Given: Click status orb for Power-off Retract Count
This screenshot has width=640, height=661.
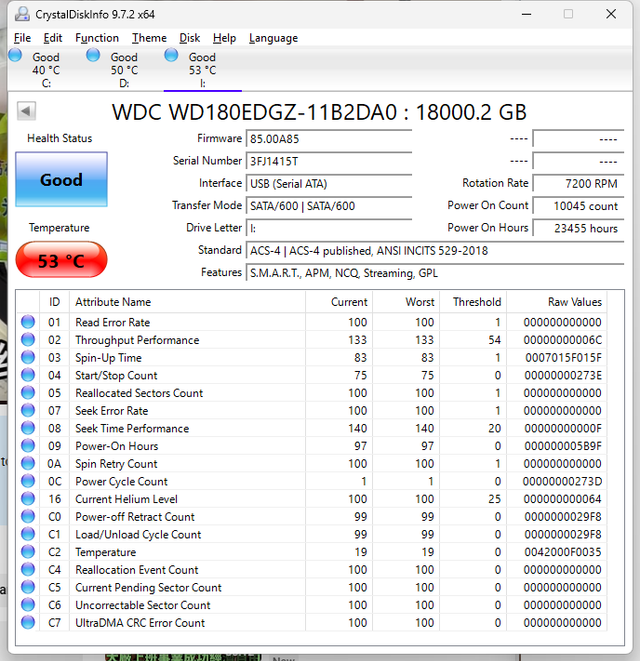Looking at the screenshot, I should coord(28,516).
